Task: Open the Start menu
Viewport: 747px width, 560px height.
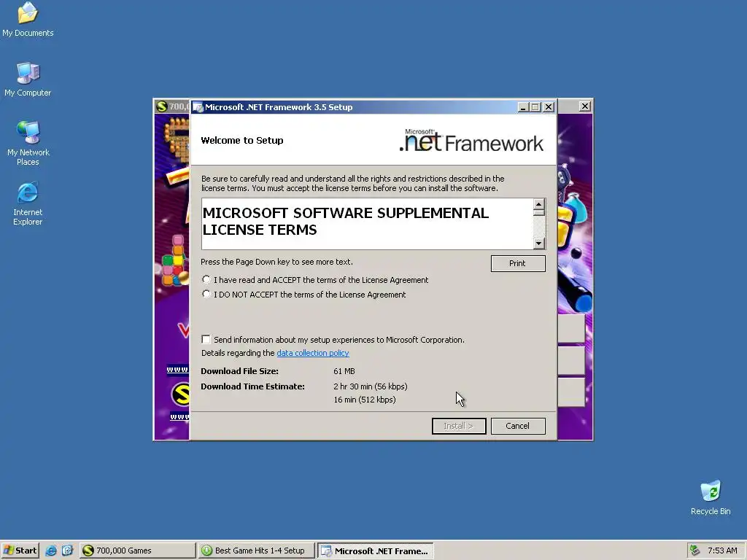Action: (20, 551)
